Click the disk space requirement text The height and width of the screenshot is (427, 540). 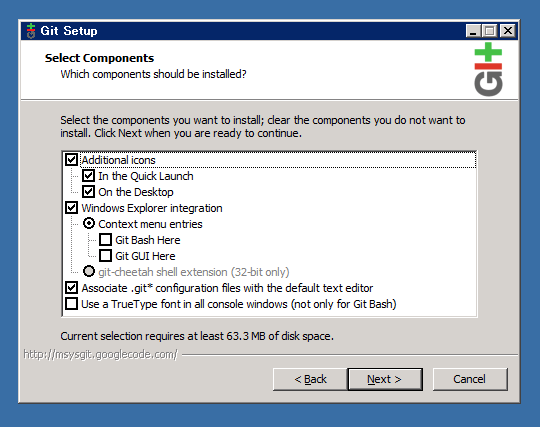(x=197, y=336)
